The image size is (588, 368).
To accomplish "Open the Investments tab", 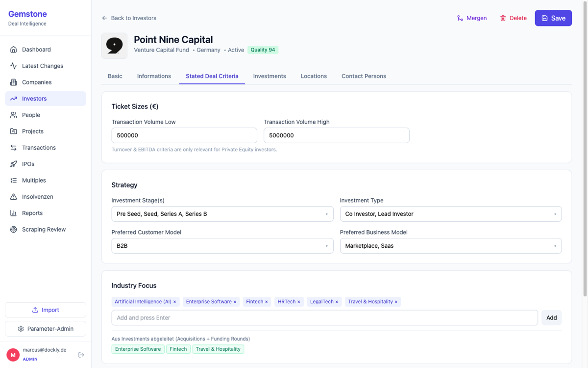I will click(269, 76).
